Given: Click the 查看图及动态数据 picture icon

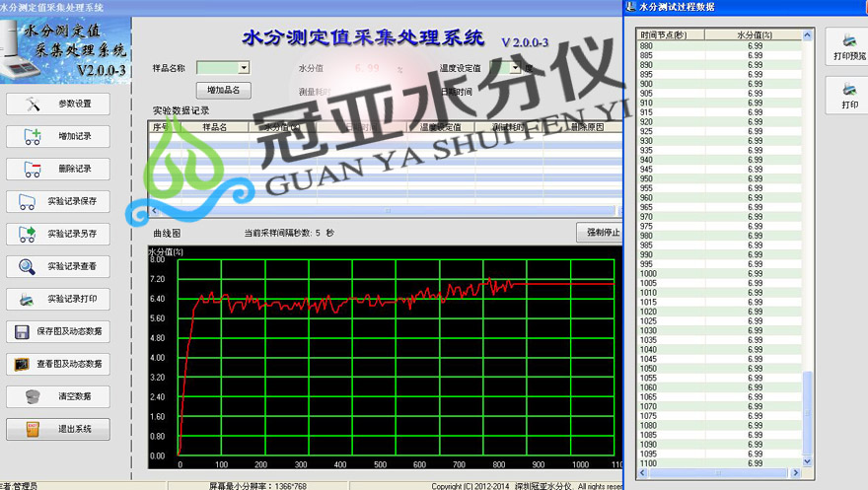Looking at the screenshot, I should click(x=22, y=365).
